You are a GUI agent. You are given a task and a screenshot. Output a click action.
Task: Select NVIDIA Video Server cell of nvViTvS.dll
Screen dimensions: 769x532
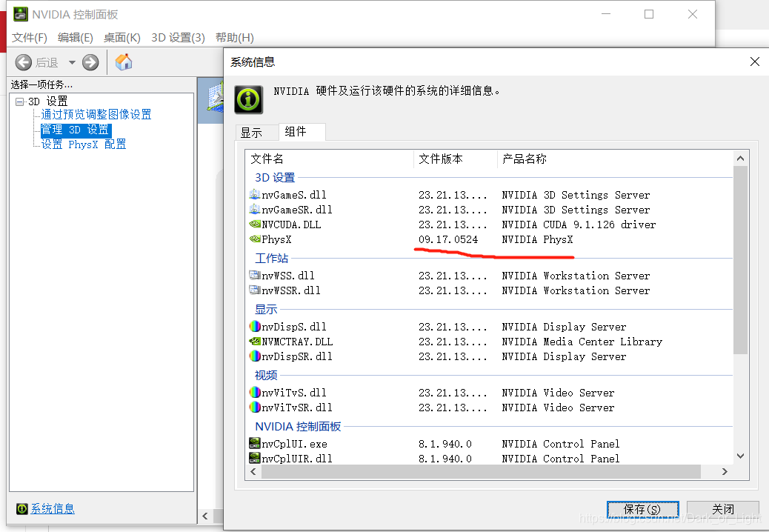[558, 393]
